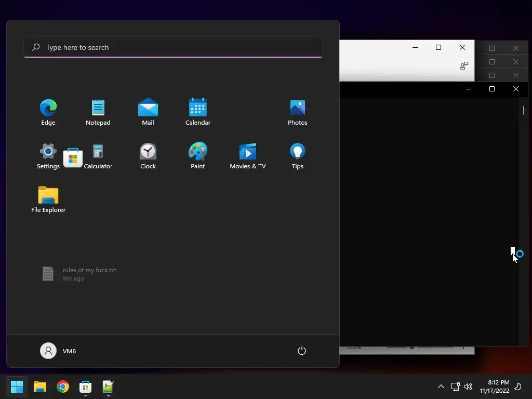This screenshot has height=399, width=532.
Task: Launch the Photos app
Action: pyautogui.click(x=298, y=112)
